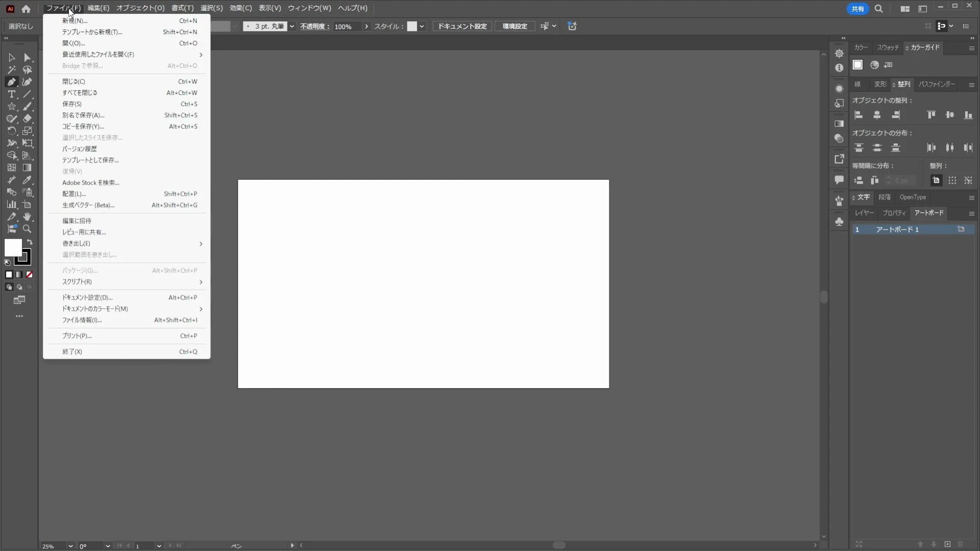Select the Type tool
Viewport: 980px width, 551px height.
pyautogui.click(x=11, y=94)
